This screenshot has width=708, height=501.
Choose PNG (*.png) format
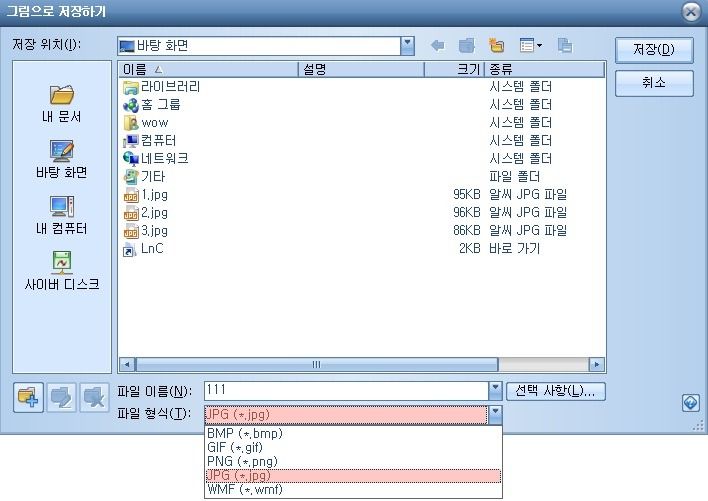(353, 461)
